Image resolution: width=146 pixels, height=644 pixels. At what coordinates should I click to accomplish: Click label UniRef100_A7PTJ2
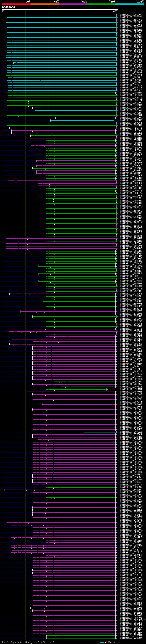click(x=131, y=58)
